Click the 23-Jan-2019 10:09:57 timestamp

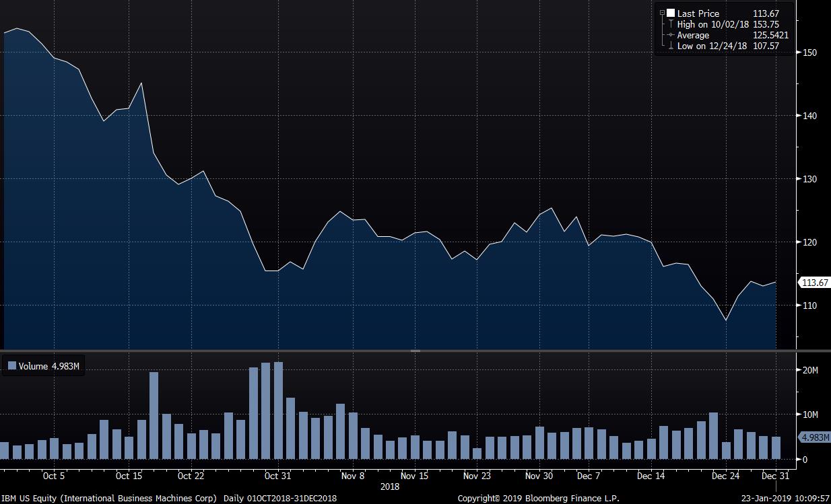pos(785,499)
